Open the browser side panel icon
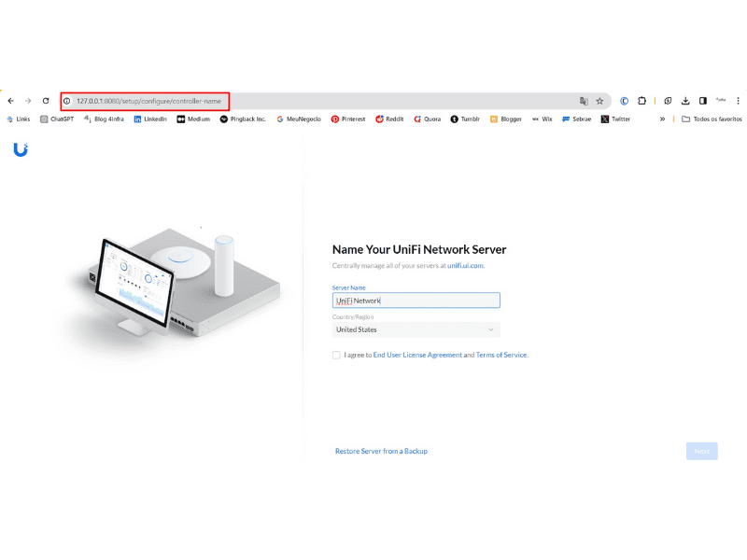Image resolution: width=747 pixels, height=560 pixels. click(x=702, y=100)
